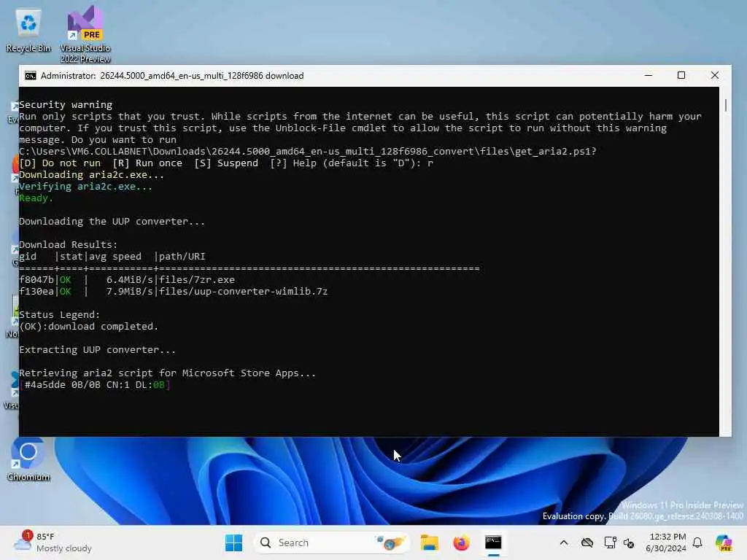Click 'Downloading aria2c.exe...' line
Screen dimensions: 747x560
[x=91, y=175]
